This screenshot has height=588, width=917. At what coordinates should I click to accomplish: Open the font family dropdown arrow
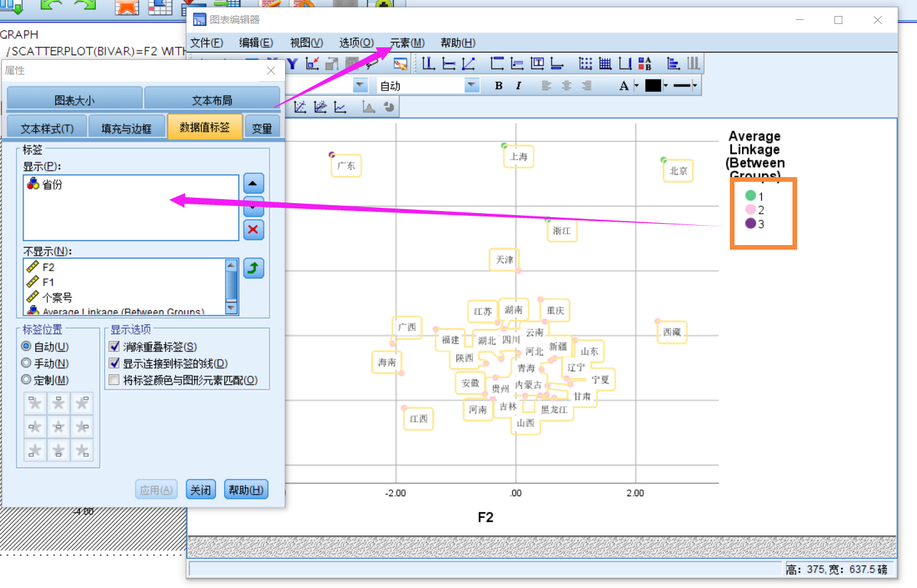[x=360, y=85]
